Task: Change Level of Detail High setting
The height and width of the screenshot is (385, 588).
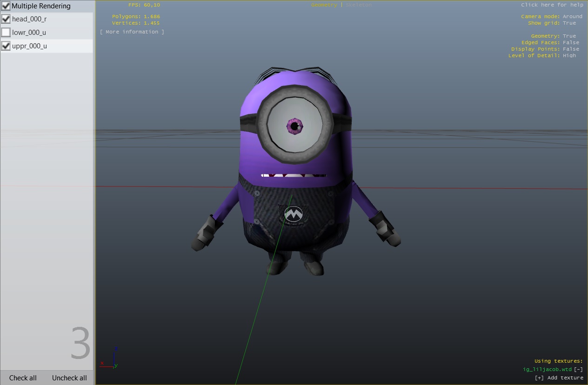Action: [569, 55]
